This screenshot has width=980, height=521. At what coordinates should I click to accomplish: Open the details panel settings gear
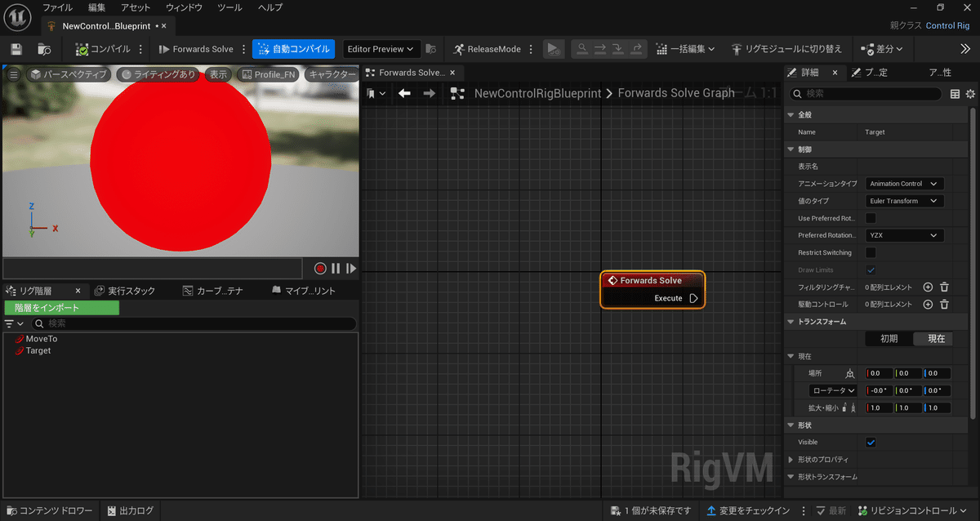[970, 94]
